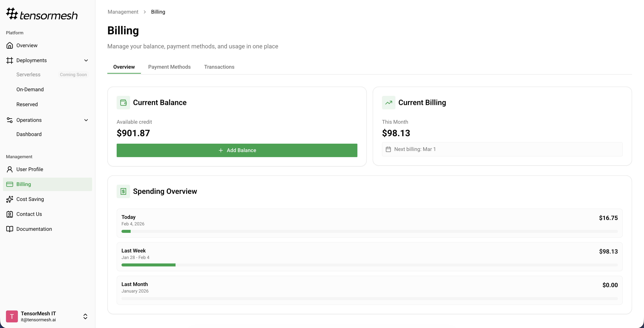Select the Overview home icon in sidebar

pos(10,45)
